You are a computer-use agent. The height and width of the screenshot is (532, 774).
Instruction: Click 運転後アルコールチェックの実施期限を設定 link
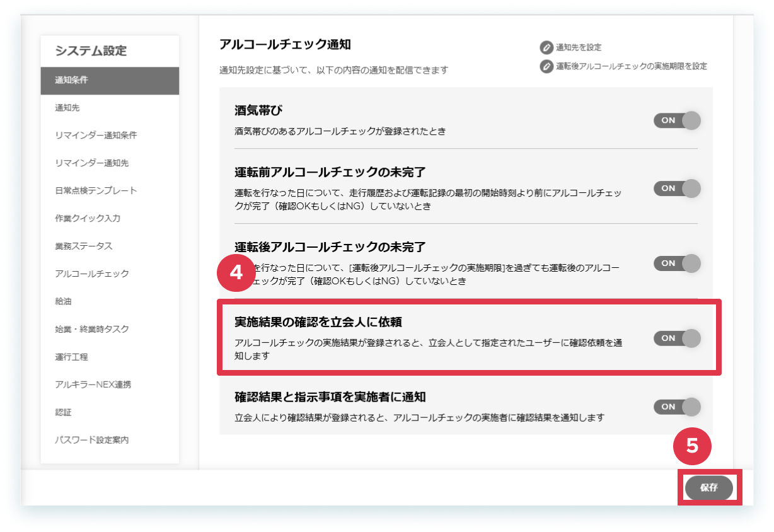pyautogui.click(x=632, y=66)
